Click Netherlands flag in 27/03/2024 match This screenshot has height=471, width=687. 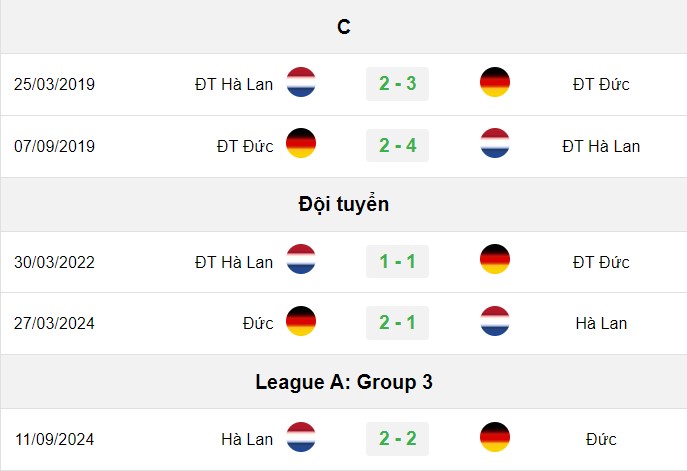tap(495, 321)
